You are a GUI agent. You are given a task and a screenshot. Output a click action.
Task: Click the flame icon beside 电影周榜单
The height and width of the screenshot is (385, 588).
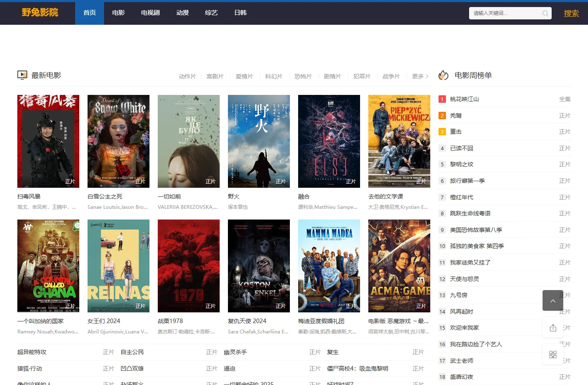tap(443, 75)
